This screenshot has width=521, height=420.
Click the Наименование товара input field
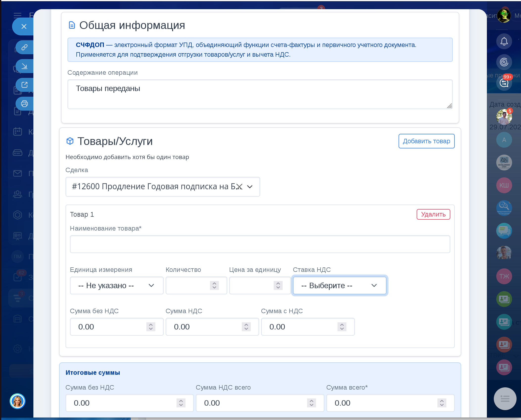coord(260,244)
